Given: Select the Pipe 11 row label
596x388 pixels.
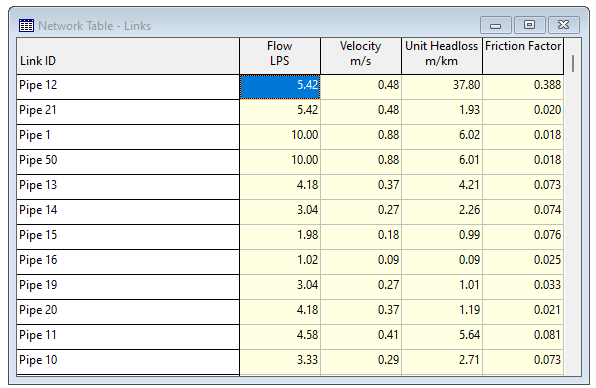Looking at the screenshot, I should coord(128,337).
